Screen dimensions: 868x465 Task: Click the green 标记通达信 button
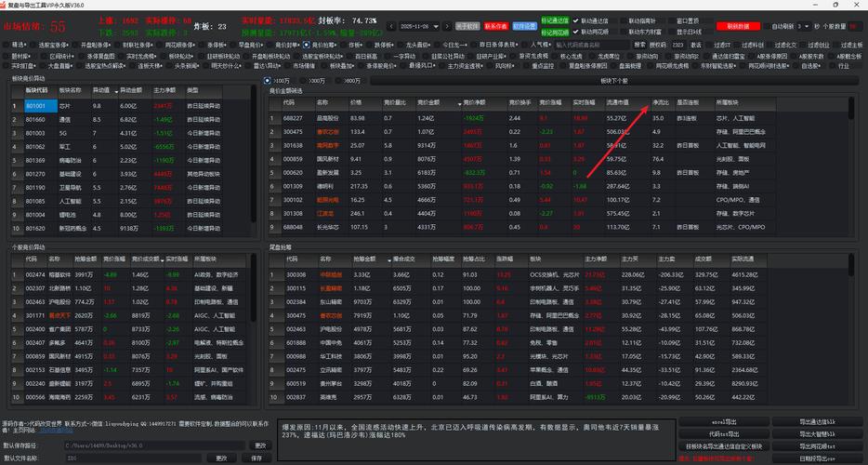[x=554, y=19]
